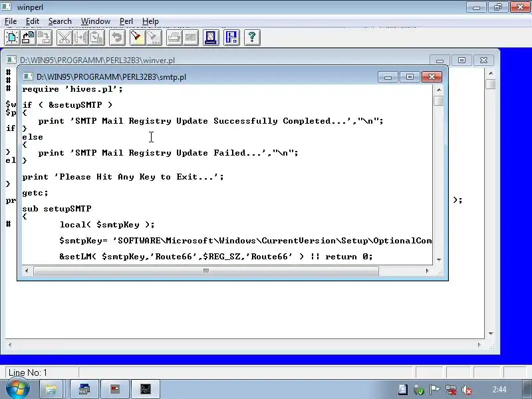Click the red-window taskbar icon
This screenshot has height=399, width=532.
(115, 389)
